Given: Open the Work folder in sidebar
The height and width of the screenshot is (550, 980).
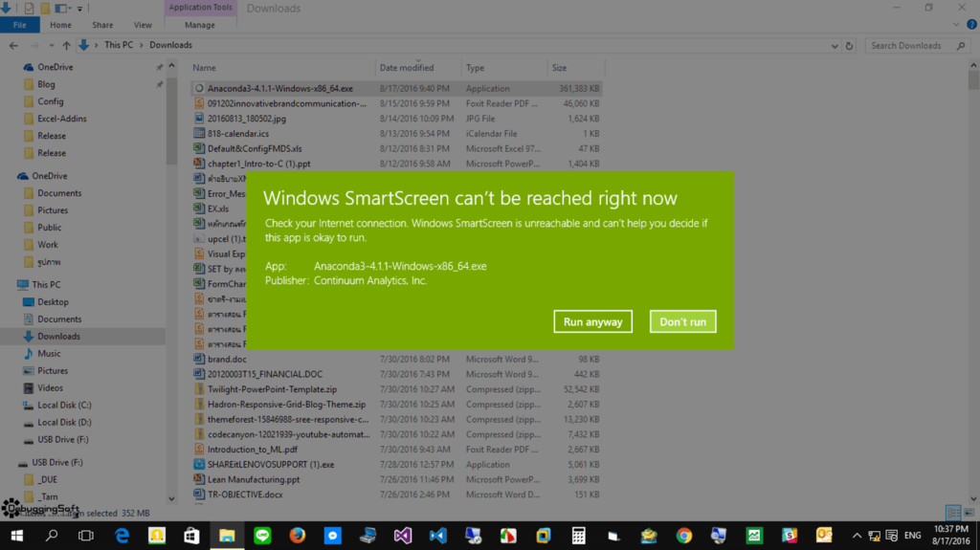Looking at the screenshot, I should (x=48, y=245).
